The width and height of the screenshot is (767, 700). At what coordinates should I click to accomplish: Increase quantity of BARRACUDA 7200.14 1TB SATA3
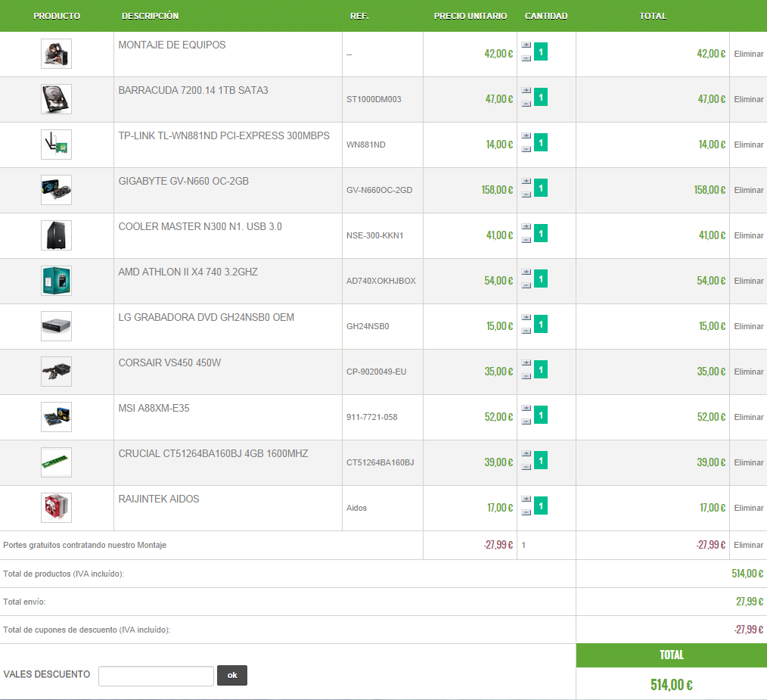526,91
